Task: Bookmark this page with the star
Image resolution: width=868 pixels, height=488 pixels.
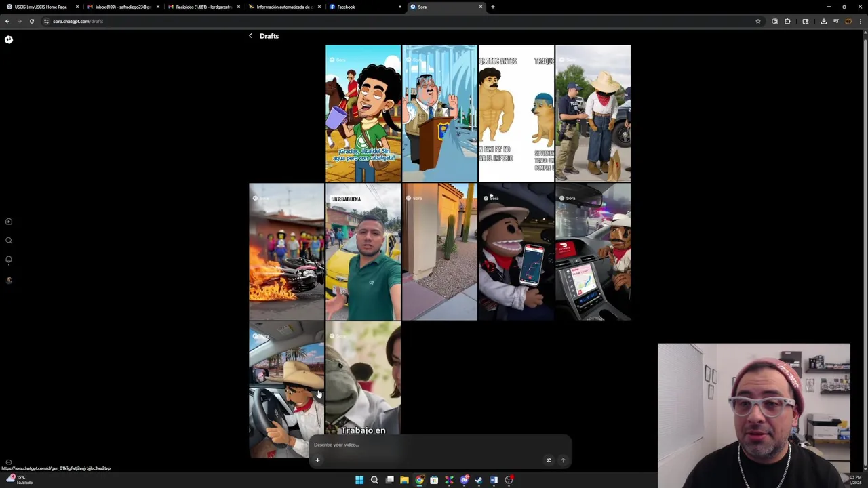Action: pos(758,21)
